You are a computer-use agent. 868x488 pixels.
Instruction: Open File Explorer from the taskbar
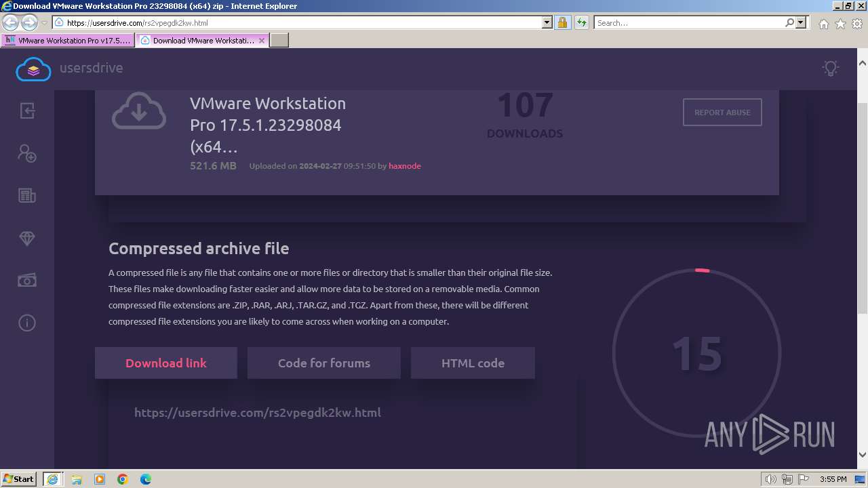pos(77,479)
